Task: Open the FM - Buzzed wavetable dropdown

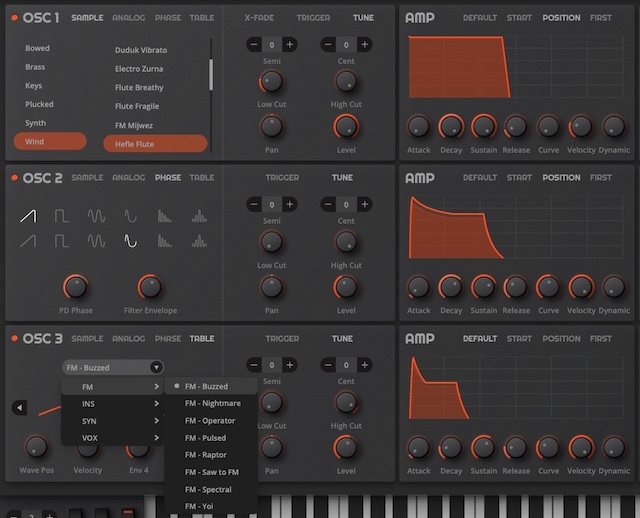Action: pos(112,368)
